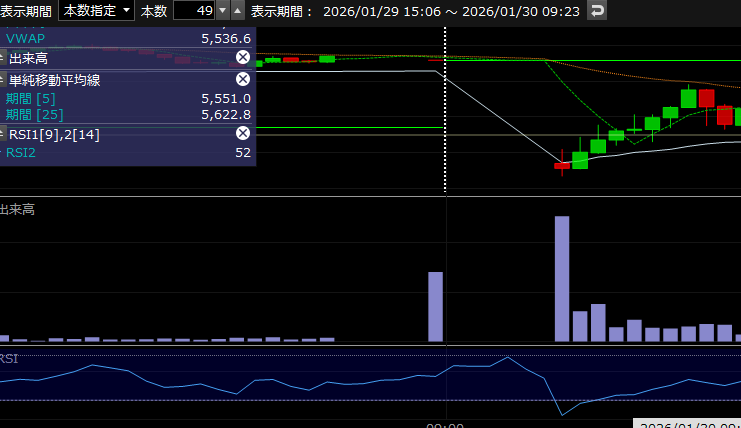Click the reset display period arrow icon
Screen dimensions: 741x428
(597, 11)
